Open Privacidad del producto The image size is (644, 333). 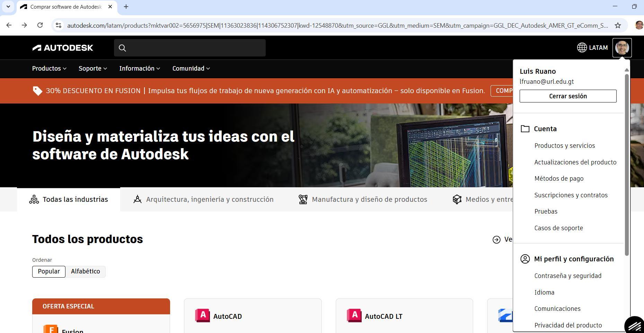[x=568, y=325]
